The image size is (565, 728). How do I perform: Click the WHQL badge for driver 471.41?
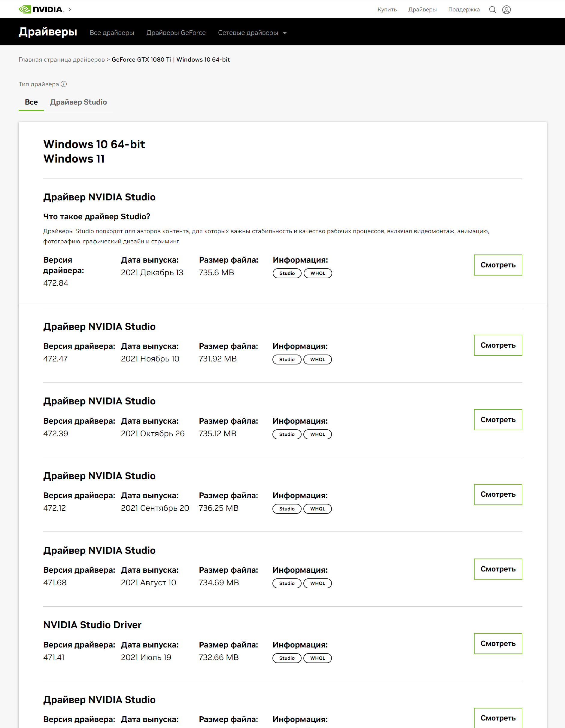[x=317, y=658]
